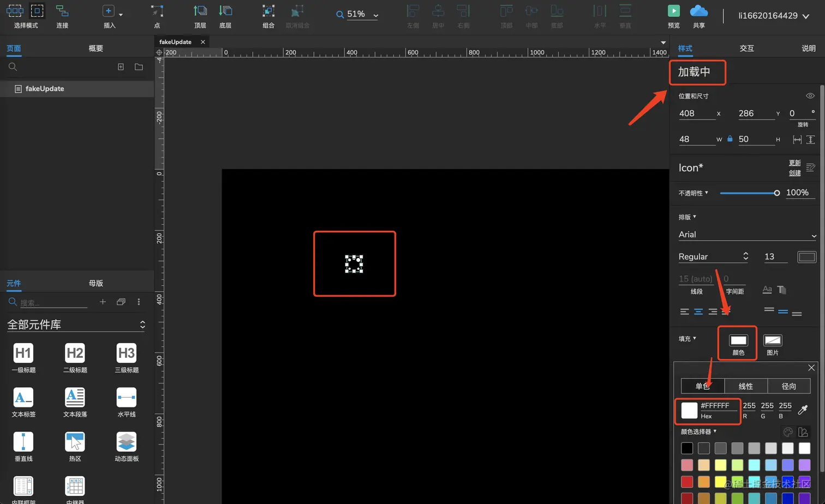Select the H3 三级标题 widget

click(127, 358)
